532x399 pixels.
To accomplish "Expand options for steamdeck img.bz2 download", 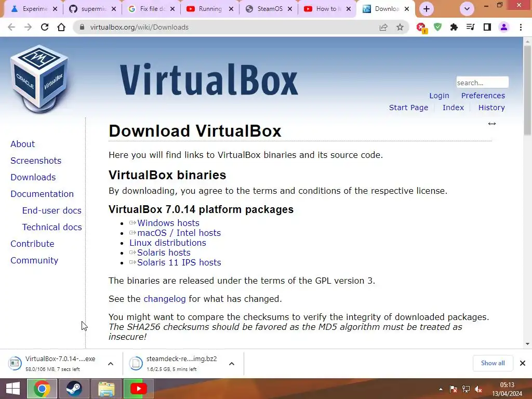I will click(x=232, y=364).
